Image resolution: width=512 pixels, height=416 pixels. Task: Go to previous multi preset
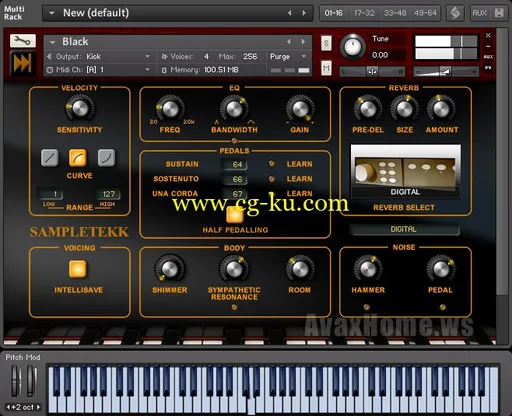[289, 13]
